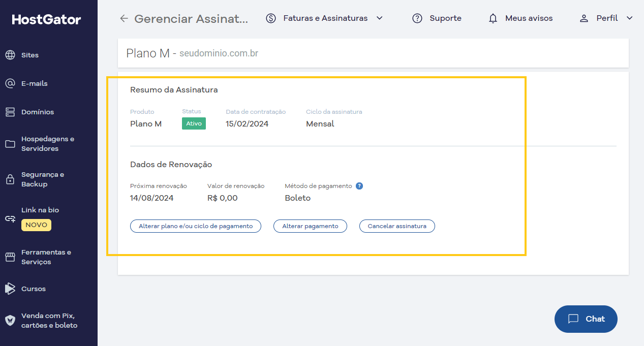The height and width of the screenshot is (346, 644).
Task: Click the help icon beside Método de pagamento
Action: pyautogui.click(x=359, y=186)
